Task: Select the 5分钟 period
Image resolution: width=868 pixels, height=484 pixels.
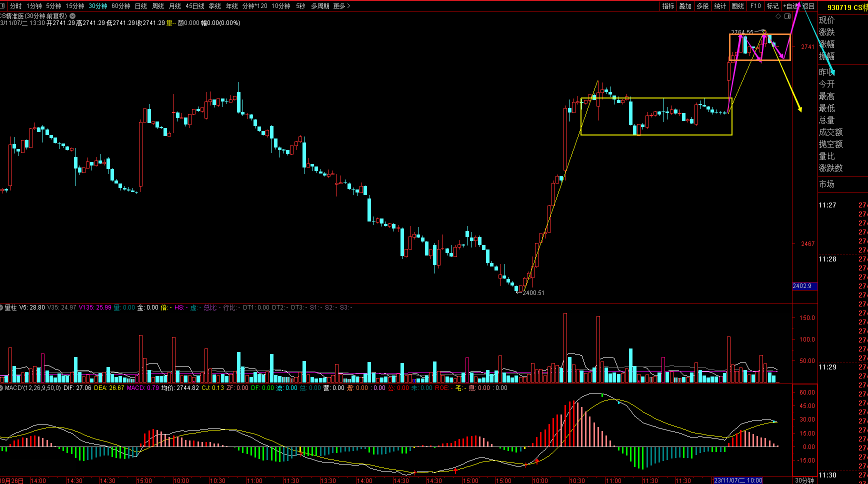Action: pyautogui.click(x=53, y=6)
